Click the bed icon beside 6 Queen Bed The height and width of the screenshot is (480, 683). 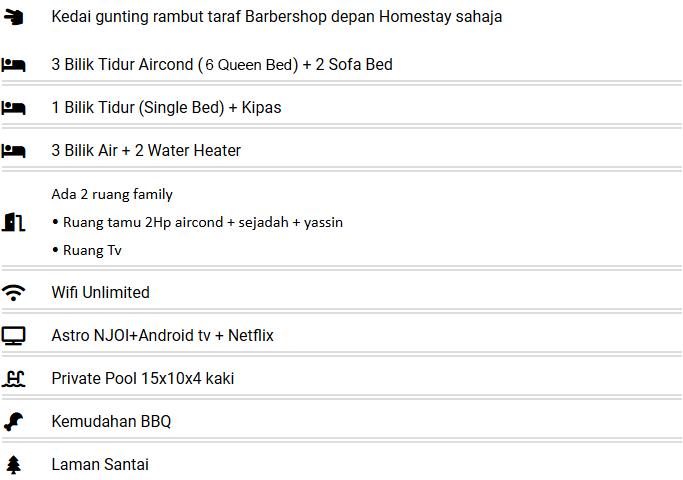click(x=13, y=64)
